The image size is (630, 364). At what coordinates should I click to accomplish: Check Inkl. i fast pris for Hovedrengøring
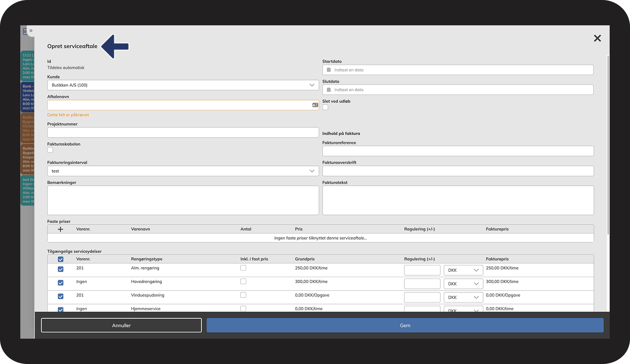coord(243,282)
